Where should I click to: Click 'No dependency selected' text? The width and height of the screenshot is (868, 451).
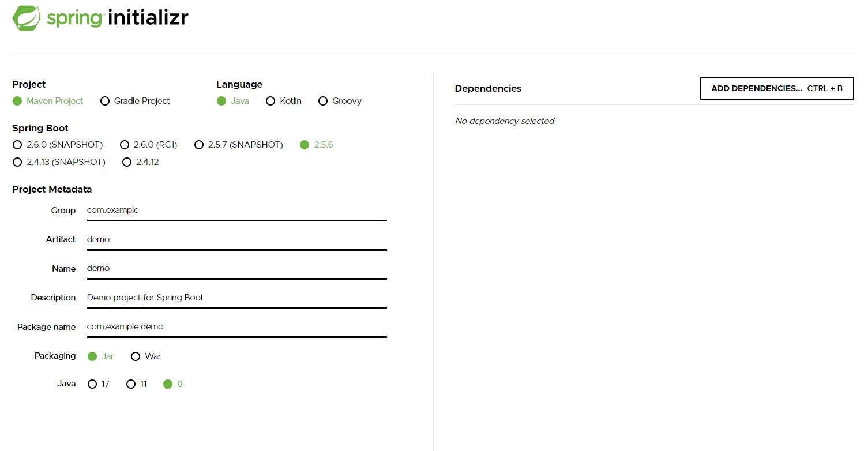pos(505,121)
